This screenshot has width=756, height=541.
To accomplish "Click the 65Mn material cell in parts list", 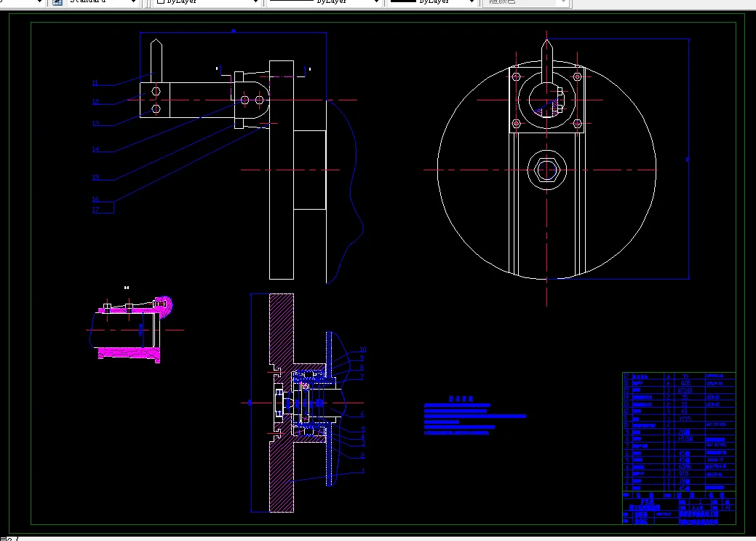I will (685, 467).
